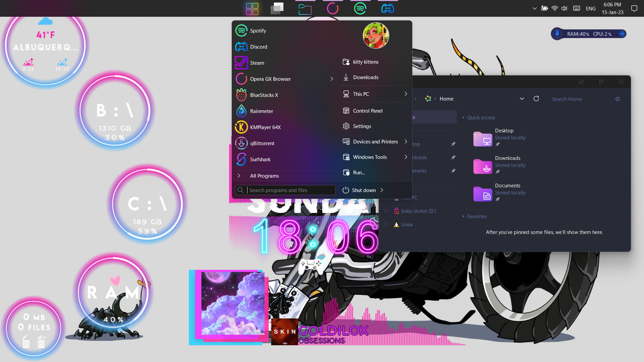Open BlueStacks X from the program list

pos(284,95)
